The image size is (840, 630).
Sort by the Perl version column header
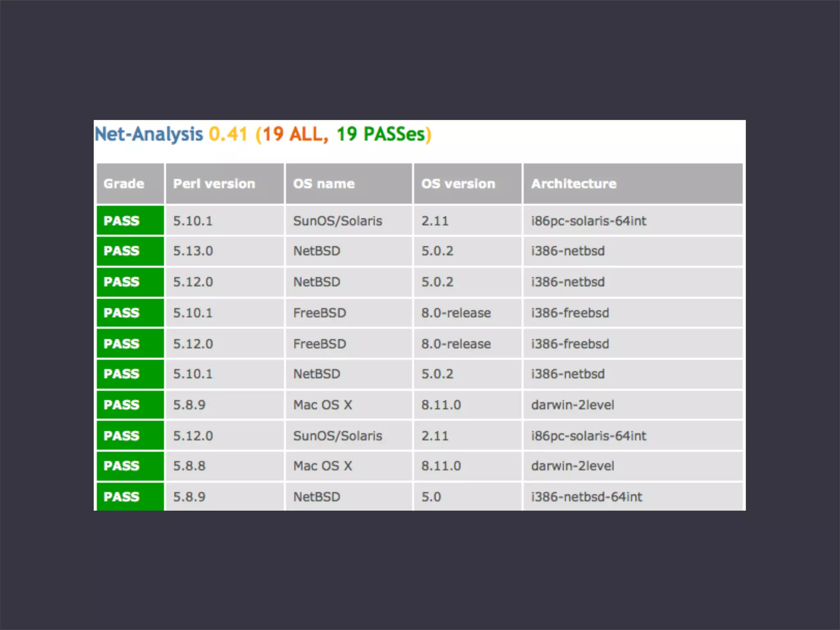pos(214,184)
